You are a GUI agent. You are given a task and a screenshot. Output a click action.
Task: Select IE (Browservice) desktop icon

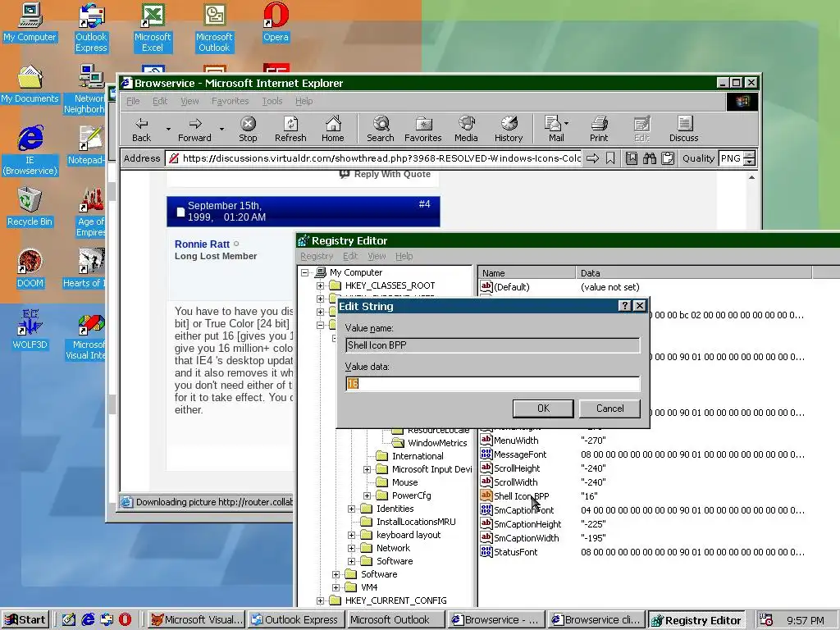pos(30,151)
